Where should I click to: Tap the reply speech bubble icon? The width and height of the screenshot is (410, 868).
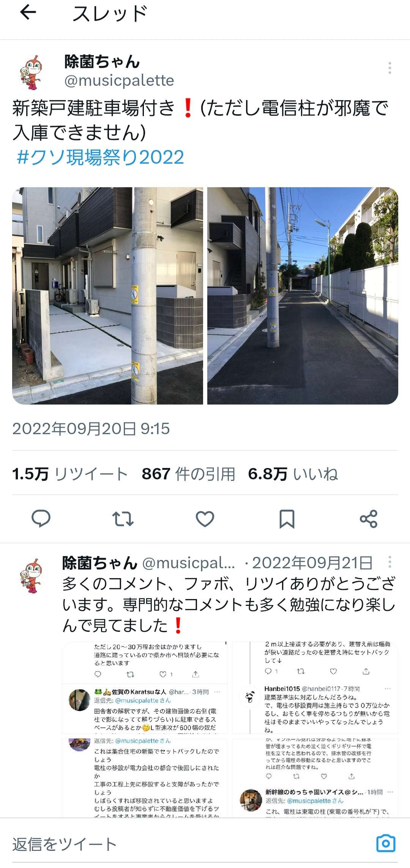(41, 519)
